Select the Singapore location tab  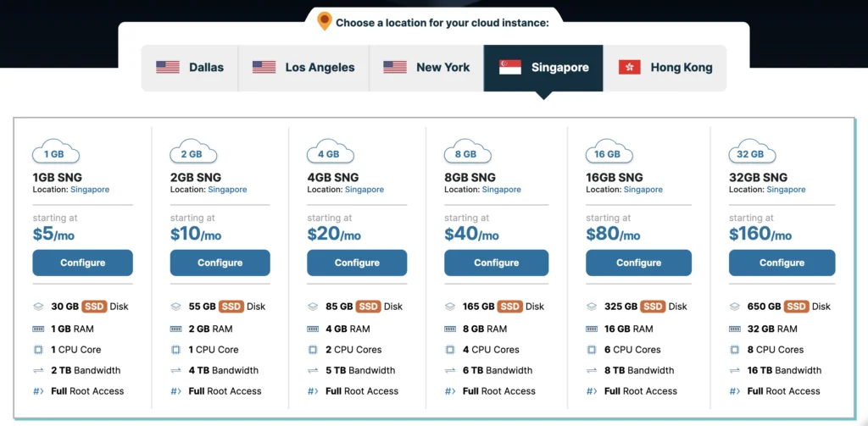point(543,68)
